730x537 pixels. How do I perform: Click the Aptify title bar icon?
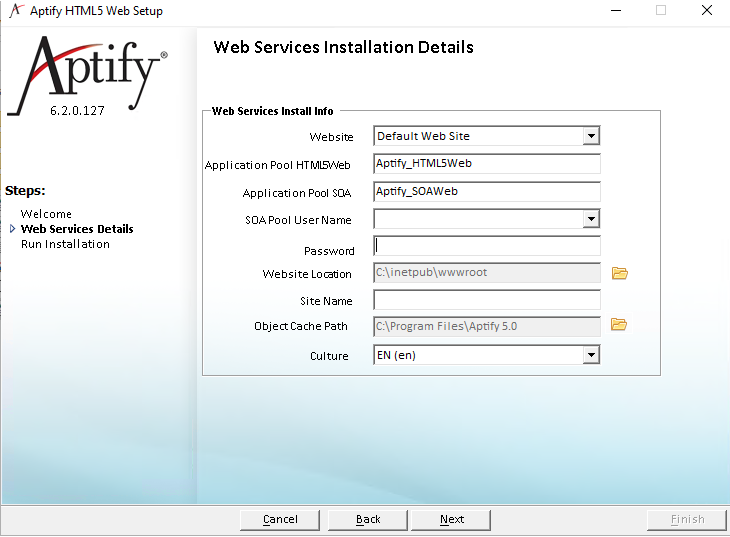coord(16,10)
